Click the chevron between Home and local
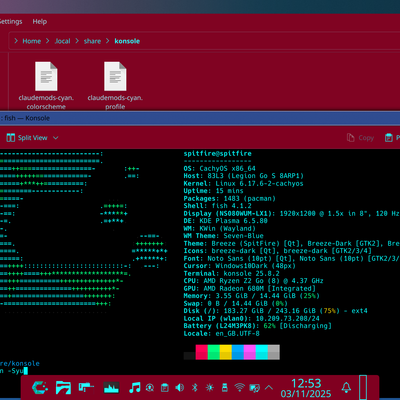Image resolution: width=400 pixels, height=400 pixels. pyautogui.click(x=48, y=41)
